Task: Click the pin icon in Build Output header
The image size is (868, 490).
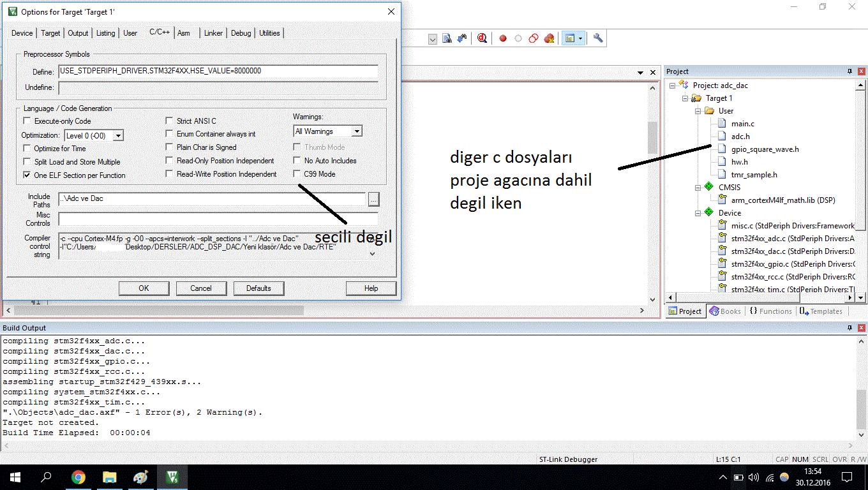Action: click(x=849, y=327)
